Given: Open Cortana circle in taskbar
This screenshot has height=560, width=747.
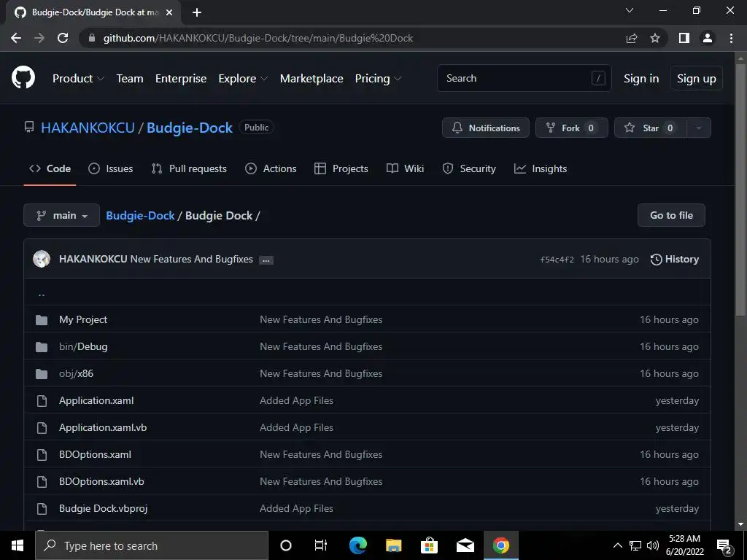Looking at the screenshot, I should point(286,545).
